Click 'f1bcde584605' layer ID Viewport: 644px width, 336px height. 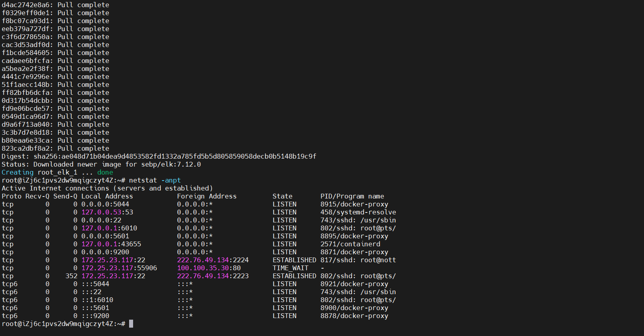coord(26,53)
